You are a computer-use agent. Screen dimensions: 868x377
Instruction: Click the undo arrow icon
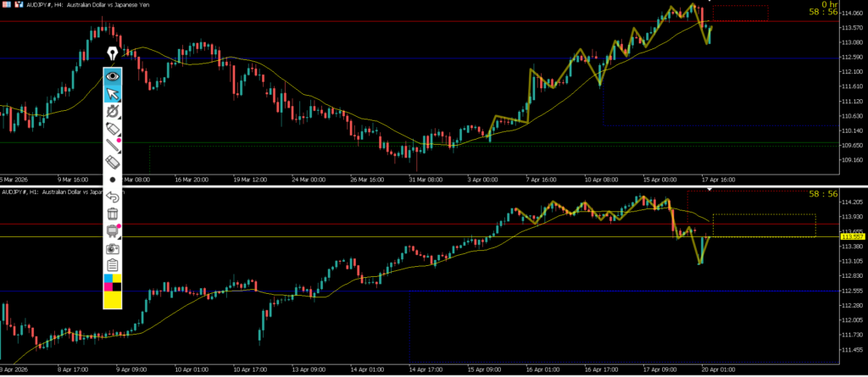tap(113, 197)
